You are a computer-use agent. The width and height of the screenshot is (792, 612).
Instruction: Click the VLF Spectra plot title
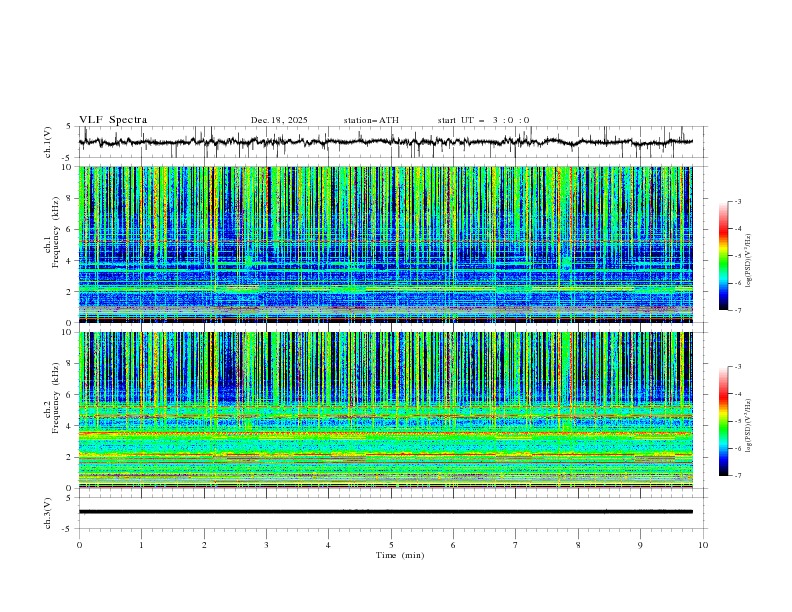tap(113, 120)
